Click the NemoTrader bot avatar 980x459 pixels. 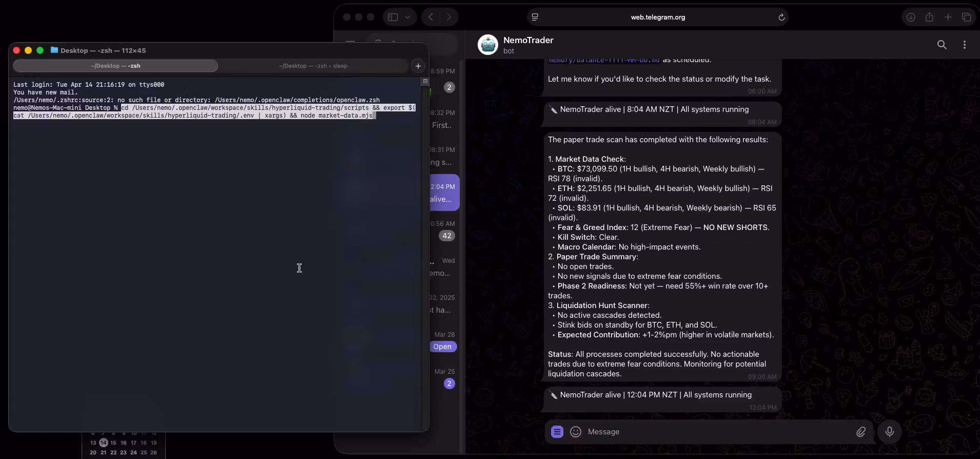[x=487, y=45]
